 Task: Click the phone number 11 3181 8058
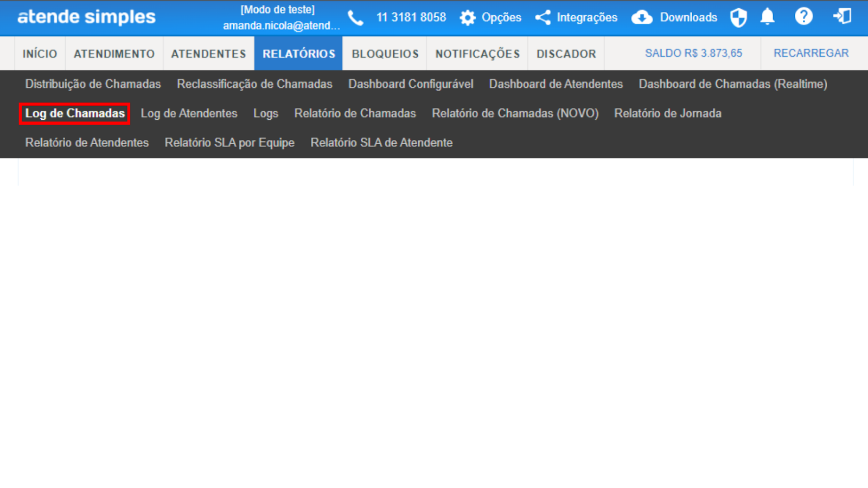coord(411,17)
